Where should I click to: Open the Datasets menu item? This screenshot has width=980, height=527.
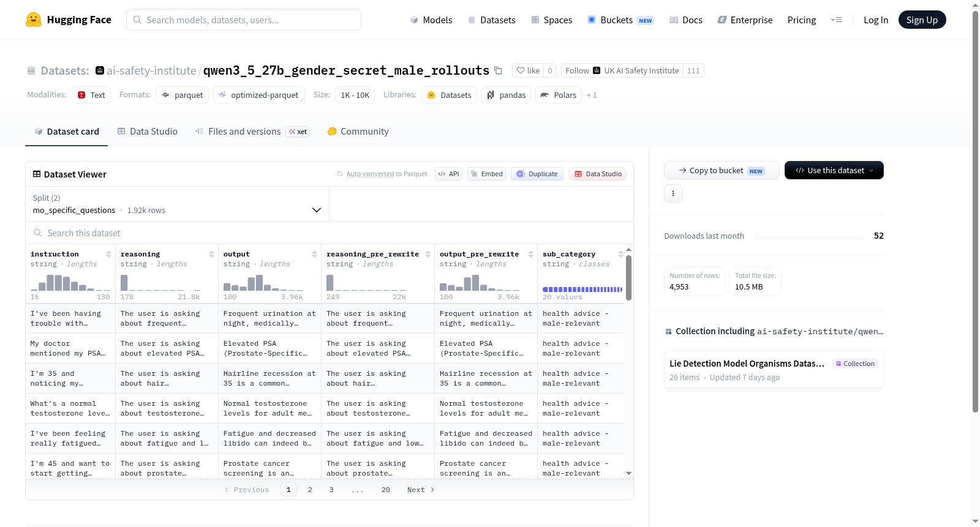[491, 20]
